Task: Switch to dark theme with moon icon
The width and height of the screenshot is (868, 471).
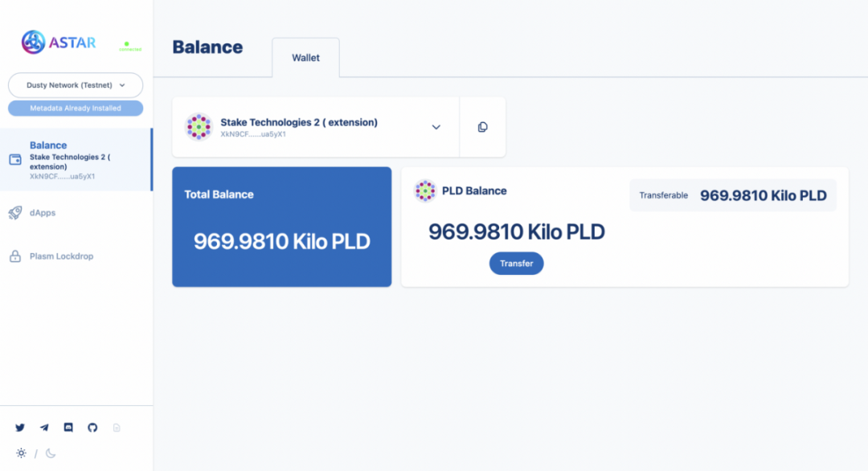Action: click(51, 453)
